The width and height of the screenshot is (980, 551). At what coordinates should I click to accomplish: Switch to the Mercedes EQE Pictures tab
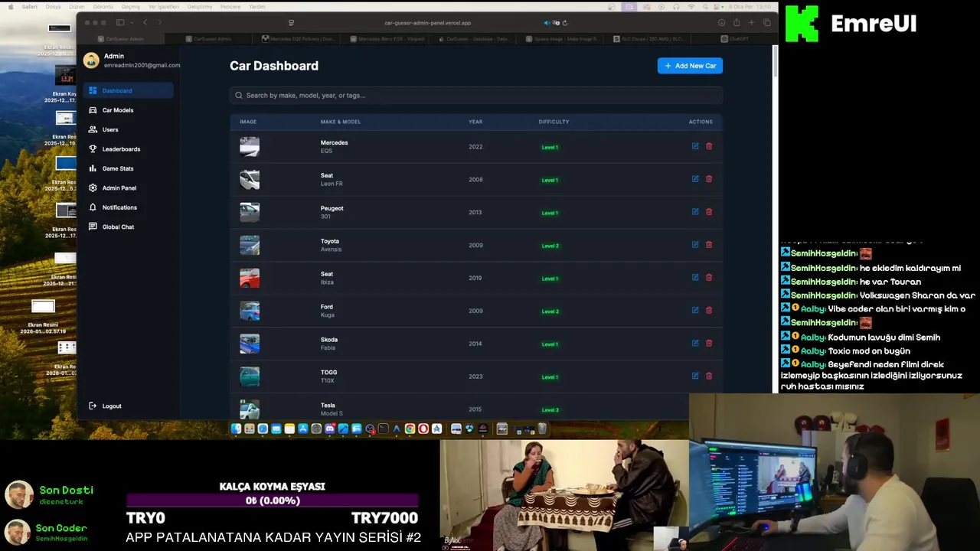tap(297, 38)
